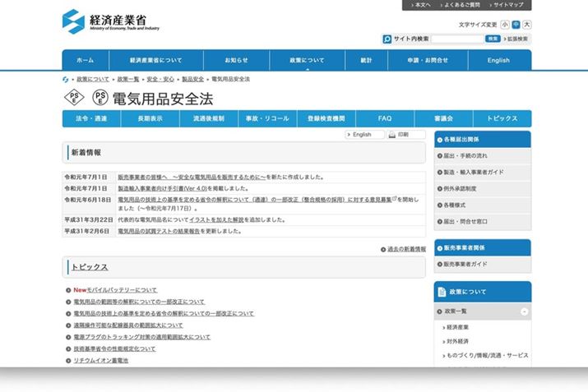Click the document icon beside 政策について sidebar

pos(442,291)
